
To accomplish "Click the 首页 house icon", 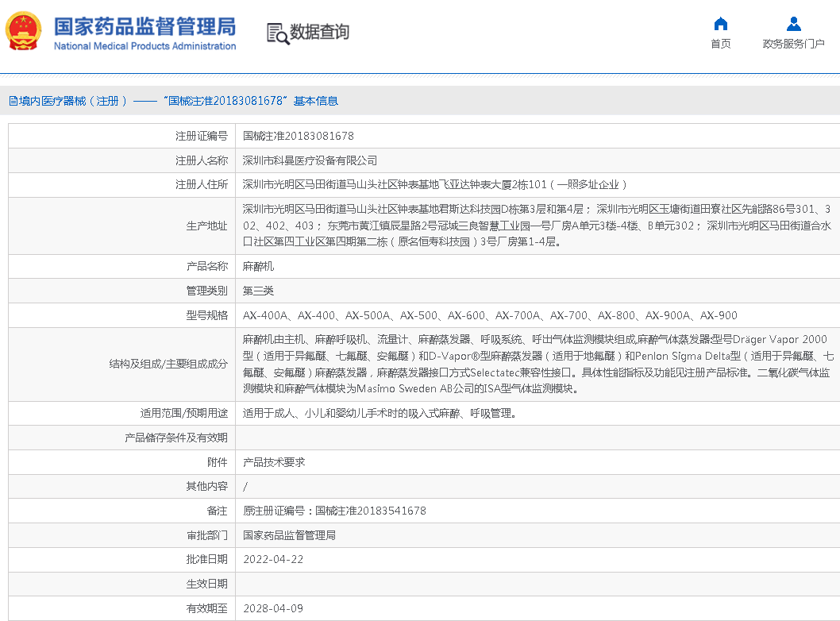I will tap(720, 23).
